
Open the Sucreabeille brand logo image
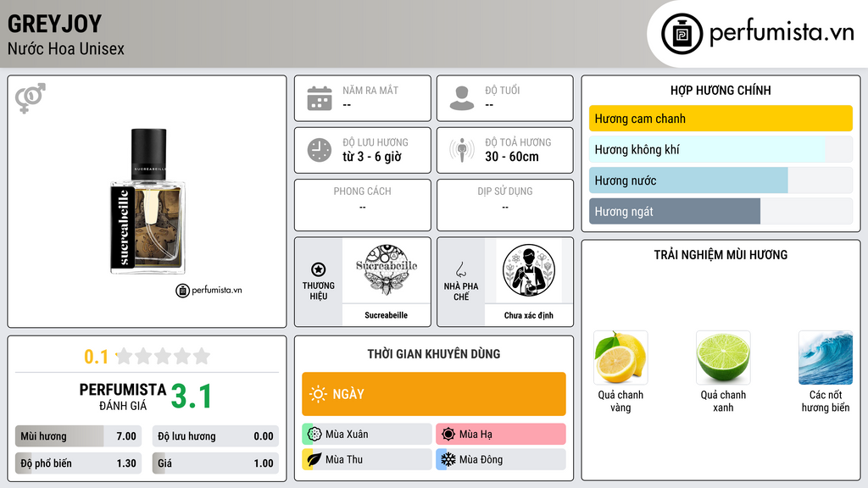(387, 270)
